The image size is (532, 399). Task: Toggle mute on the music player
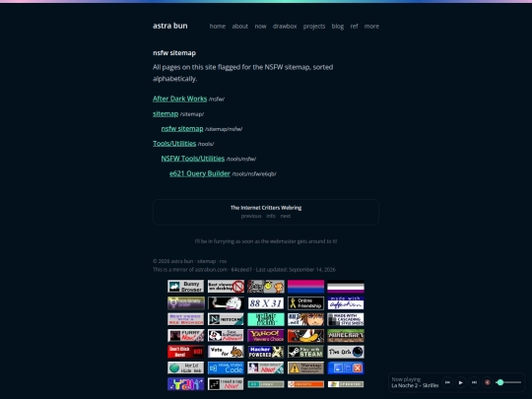click(488, 382)
